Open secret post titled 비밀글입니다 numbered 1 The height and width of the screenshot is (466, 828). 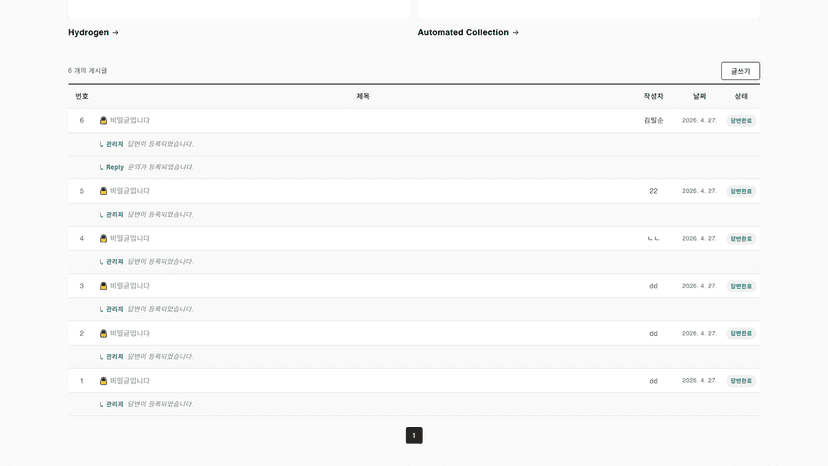coord(130,381)
